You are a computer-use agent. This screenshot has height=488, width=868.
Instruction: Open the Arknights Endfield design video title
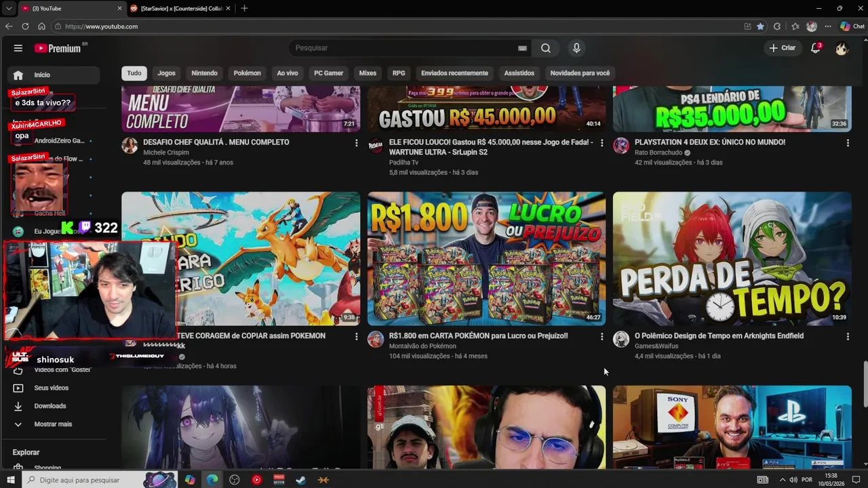[719, 336]
